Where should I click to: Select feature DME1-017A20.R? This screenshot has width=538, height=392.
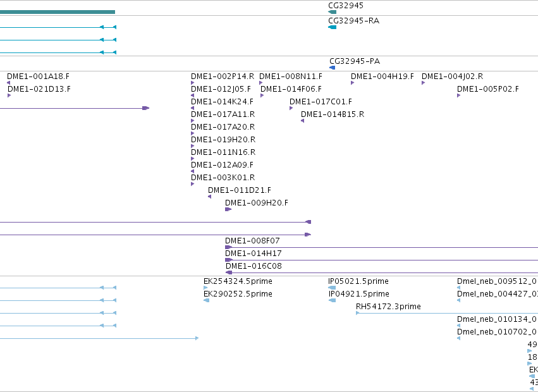click(x=223, y=127)
